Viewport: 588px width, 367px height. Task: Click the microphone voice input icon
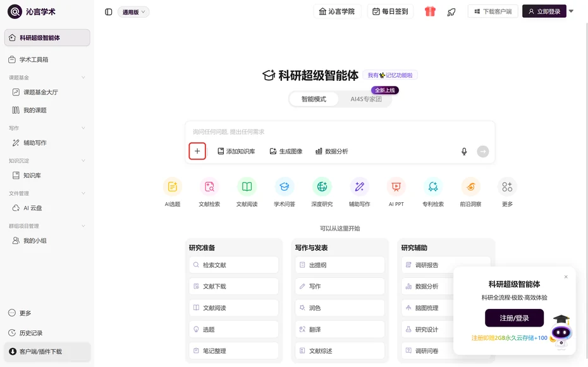point(464,152)
